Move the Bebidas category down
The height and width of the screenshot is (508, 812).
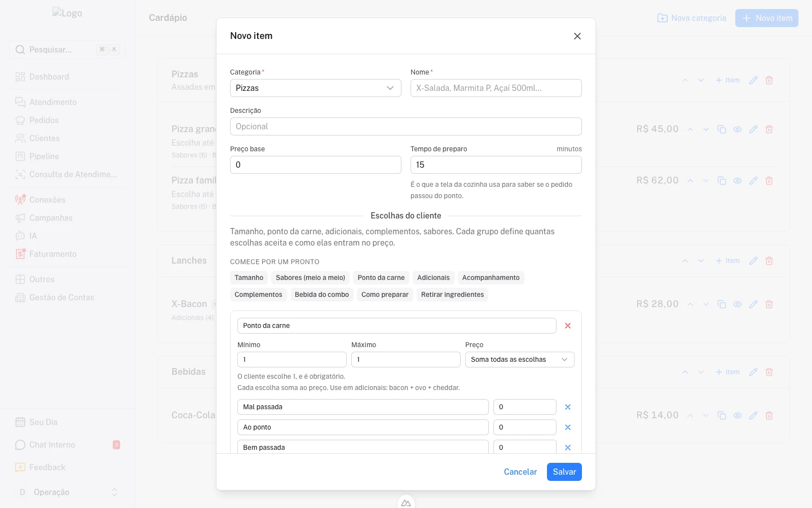[701, 372]
